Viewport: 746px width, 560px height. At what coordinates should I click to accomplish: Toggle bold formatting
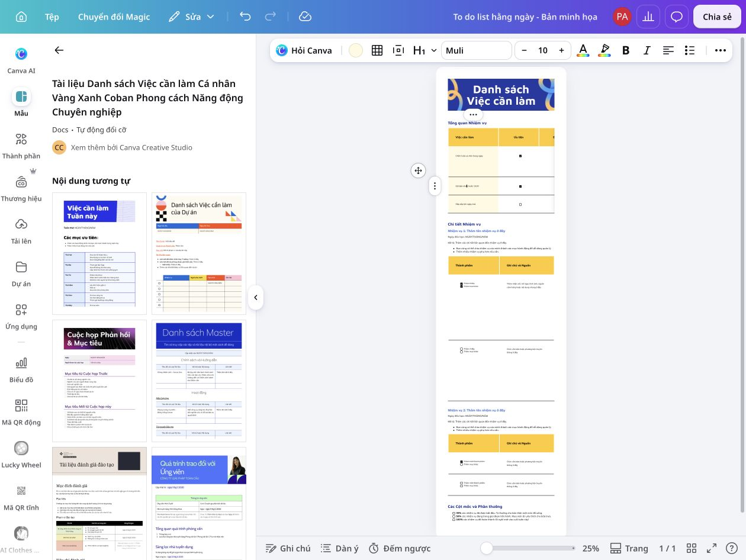click(626, 50)
